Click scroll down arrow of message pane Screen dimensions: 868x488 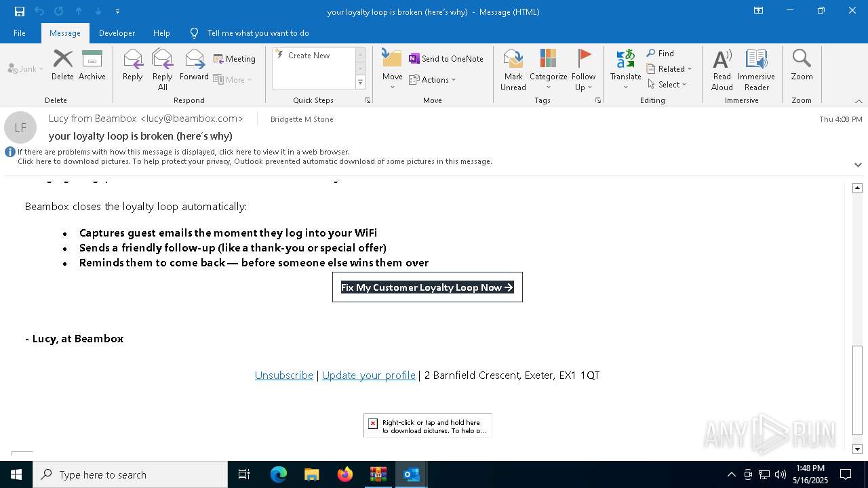pos(857,449)
